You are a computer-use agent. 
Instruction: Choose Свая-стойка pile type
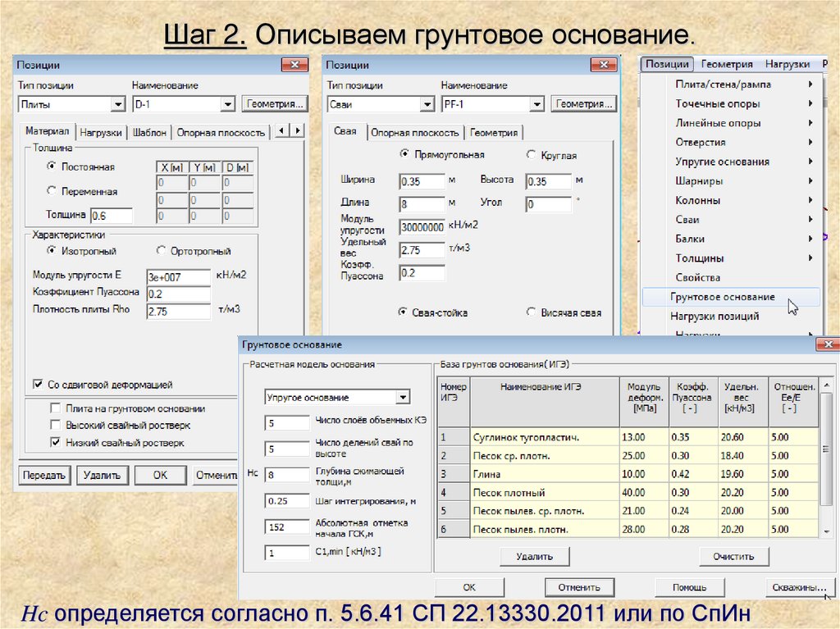402,312
